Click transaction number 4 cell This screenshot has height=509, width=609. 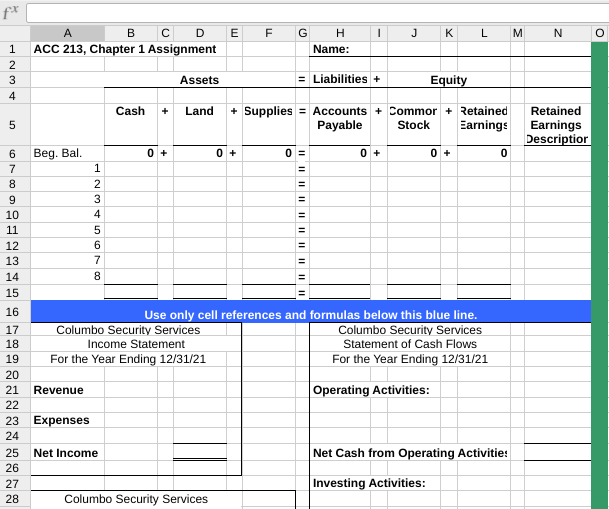67,214
